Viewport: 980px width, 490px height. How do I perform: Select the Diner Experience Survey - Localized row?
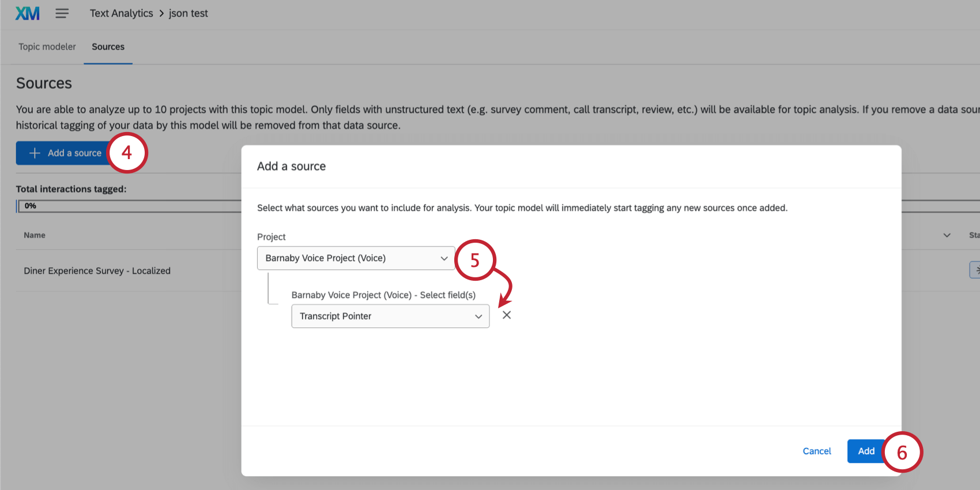click(x=97, y=271)
